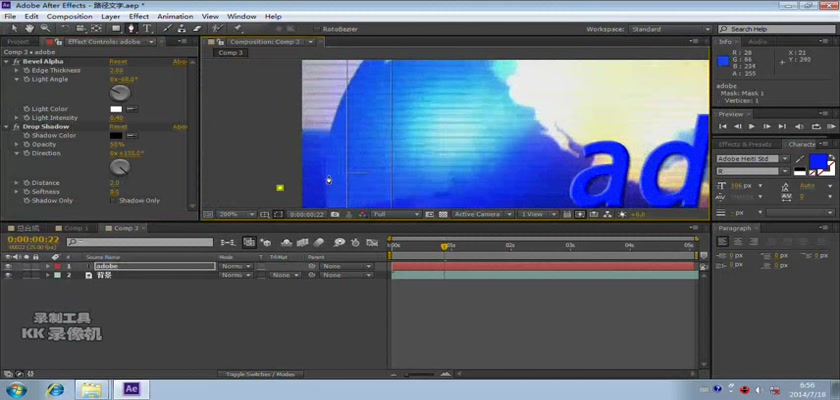The height and width of the screenshot is (400, 840).
Task: Open the Animation menu
Action: coord(175,17)
